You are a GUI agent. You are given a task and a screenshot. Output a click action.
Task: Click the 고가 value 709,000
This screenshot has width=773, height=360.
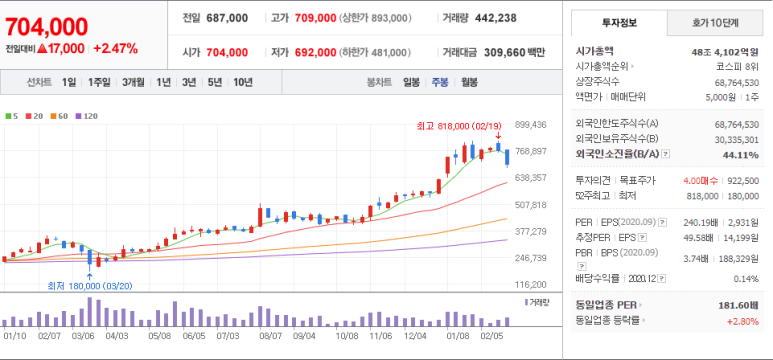[316, 18]
